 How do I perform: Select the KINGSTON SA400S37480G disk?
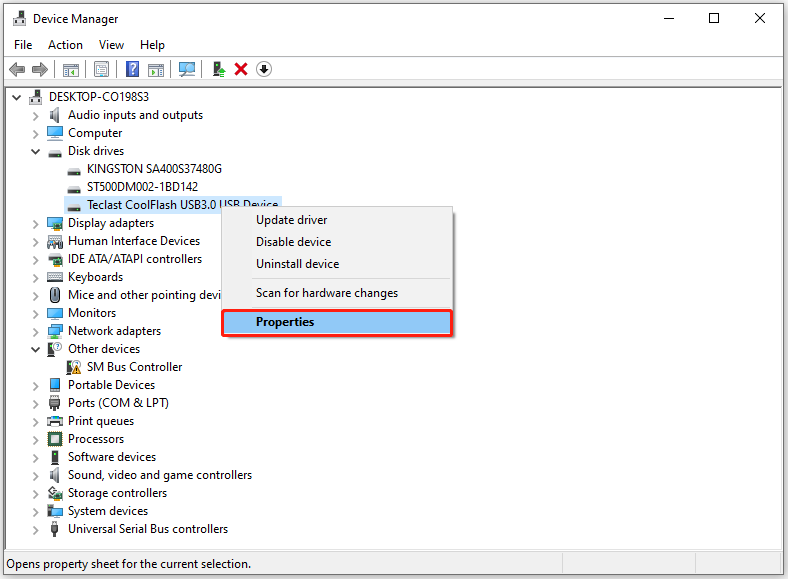(154, 169)
